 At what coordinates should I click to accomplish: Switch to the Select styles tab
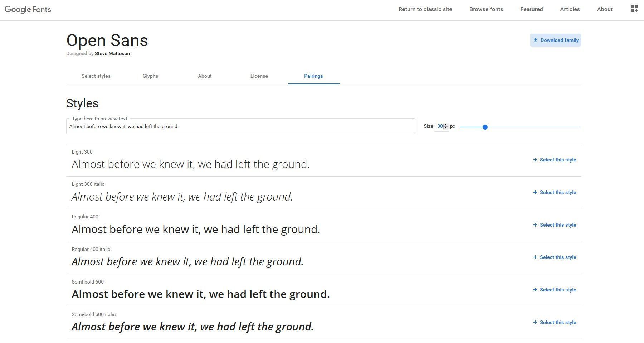96,76
